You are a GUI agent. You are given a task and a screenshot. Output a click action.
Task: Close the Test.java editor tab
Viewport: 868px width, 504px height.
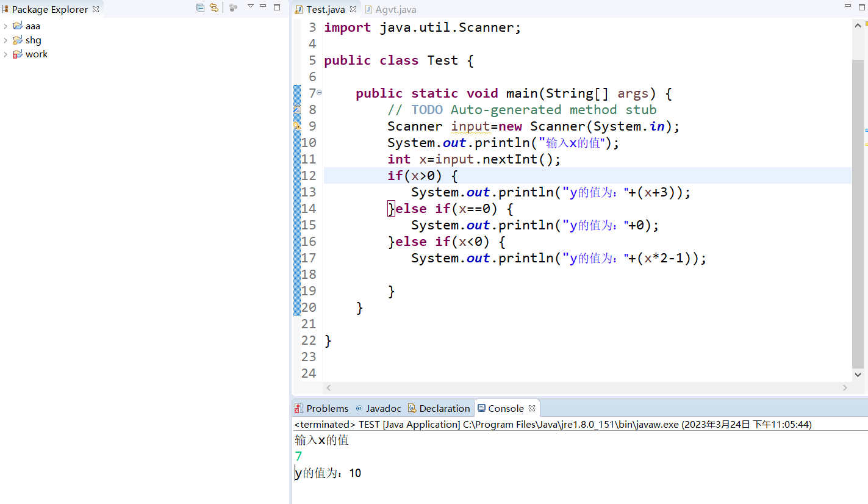[353, 10]
